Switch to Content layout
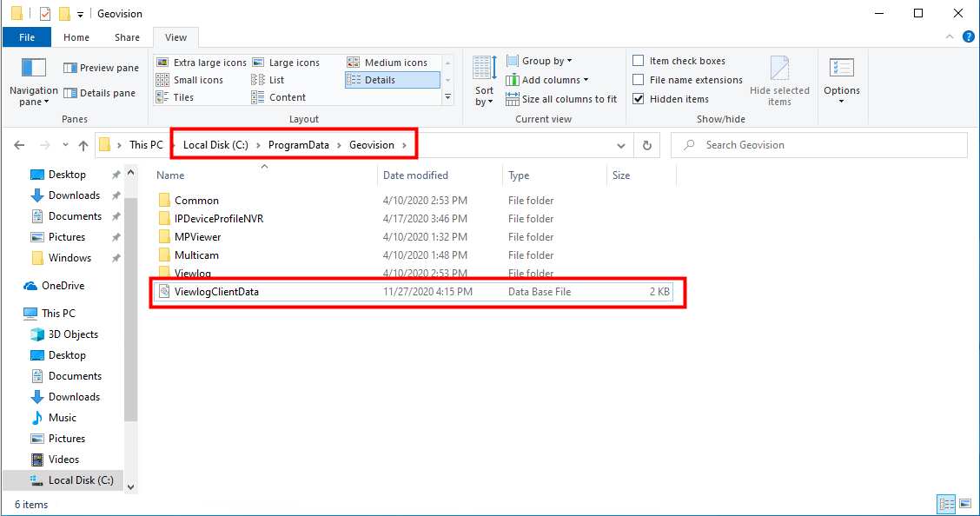 279,97
